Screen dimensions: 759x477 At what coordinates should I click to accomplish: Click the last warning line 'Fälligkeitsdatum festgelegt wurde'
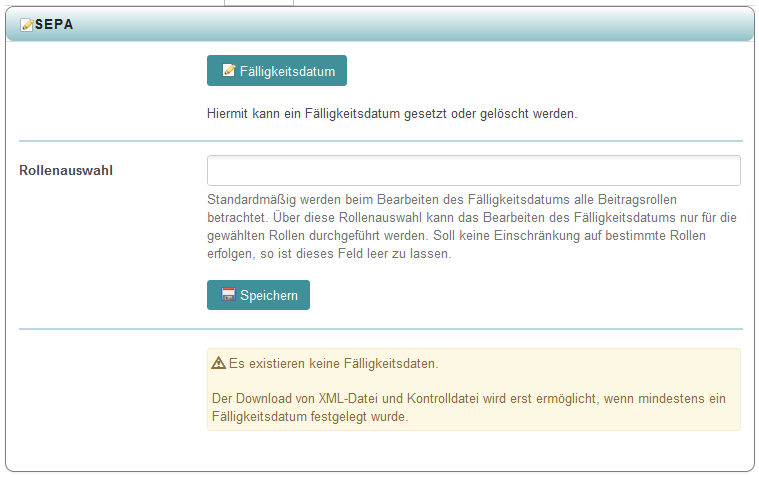(310, 417)
